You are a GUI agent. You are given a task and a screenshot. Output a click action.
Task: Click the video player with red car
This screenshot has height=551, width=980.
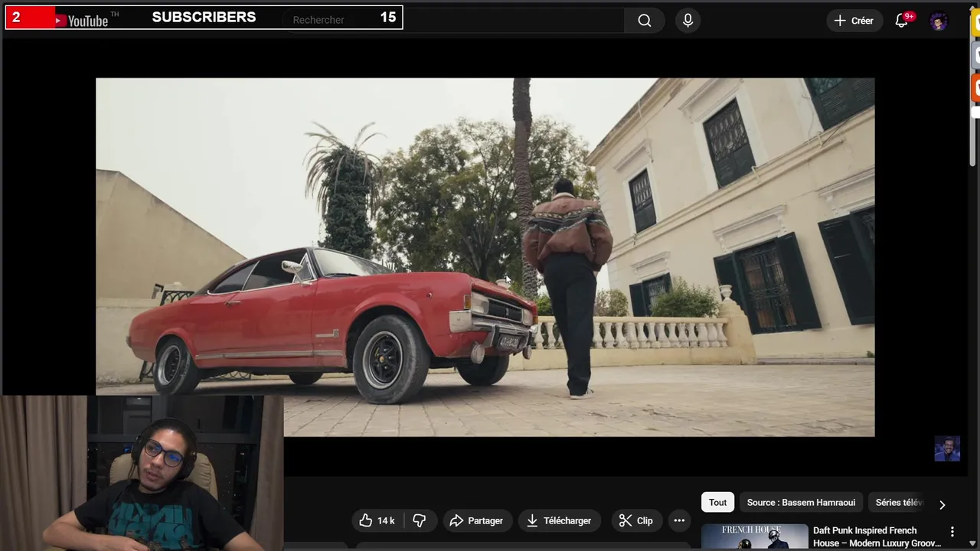[x=485, y=257]
